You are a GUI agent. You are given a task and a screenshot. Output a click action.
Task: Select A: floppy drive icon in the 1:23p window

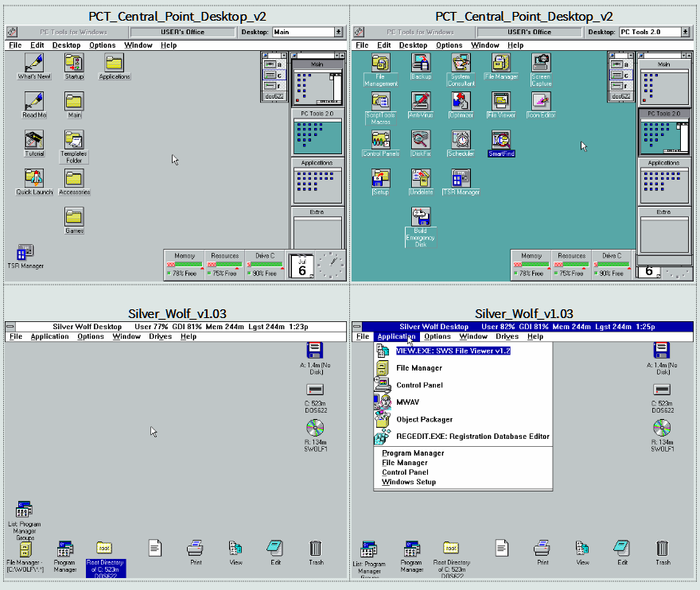click(x=315, y=359)
